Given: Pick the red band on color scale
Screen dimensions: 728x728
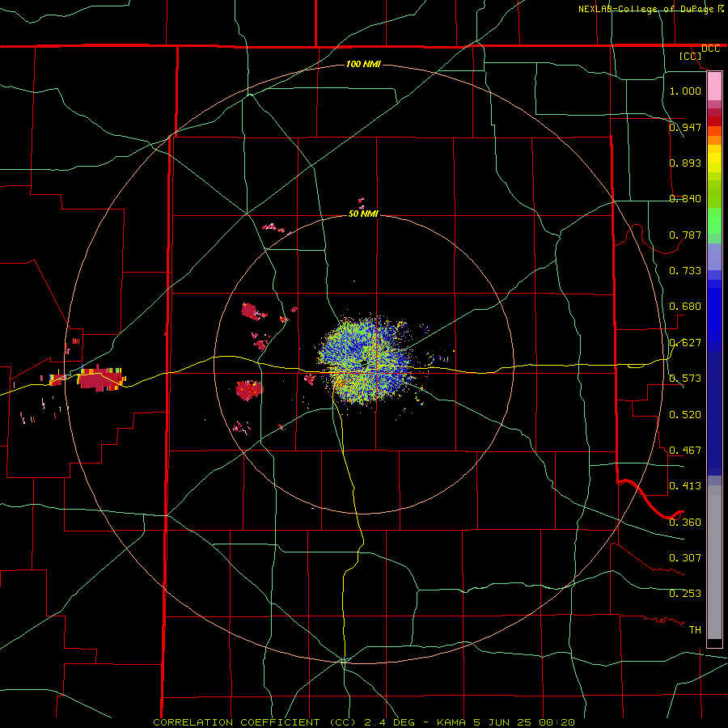Looking at the screenshot, I should tap(714, 121).
